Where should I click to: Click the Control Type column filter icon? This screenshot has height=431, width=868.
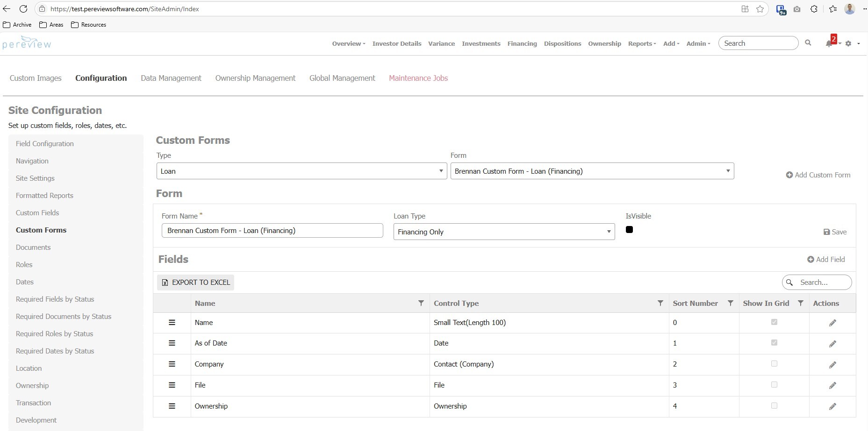coord(660,303)
